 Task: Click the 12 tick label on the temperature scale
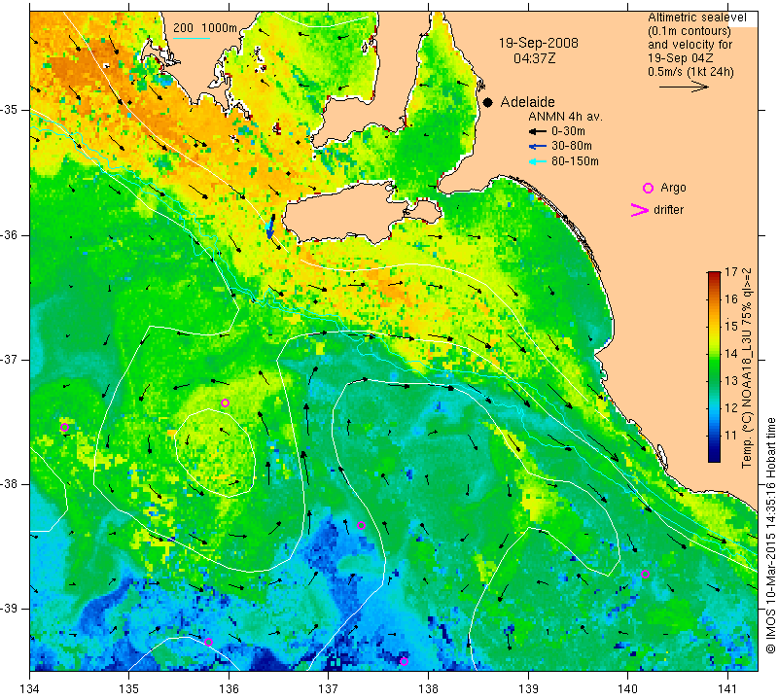(x=731, y=408)
